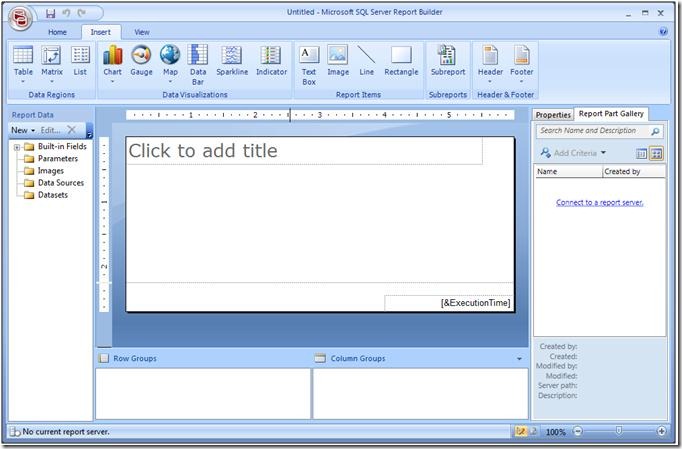Insert a Subreport

448,61
